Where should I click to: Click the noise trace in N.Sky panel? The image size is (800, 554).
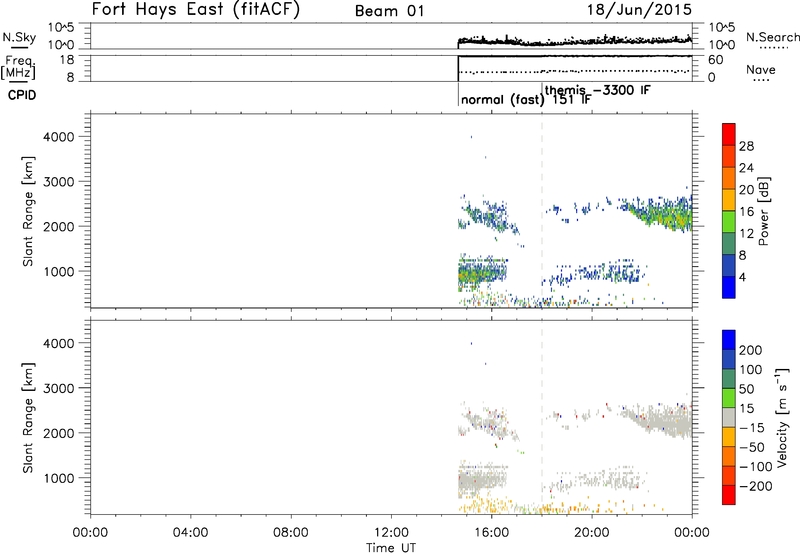575,41
